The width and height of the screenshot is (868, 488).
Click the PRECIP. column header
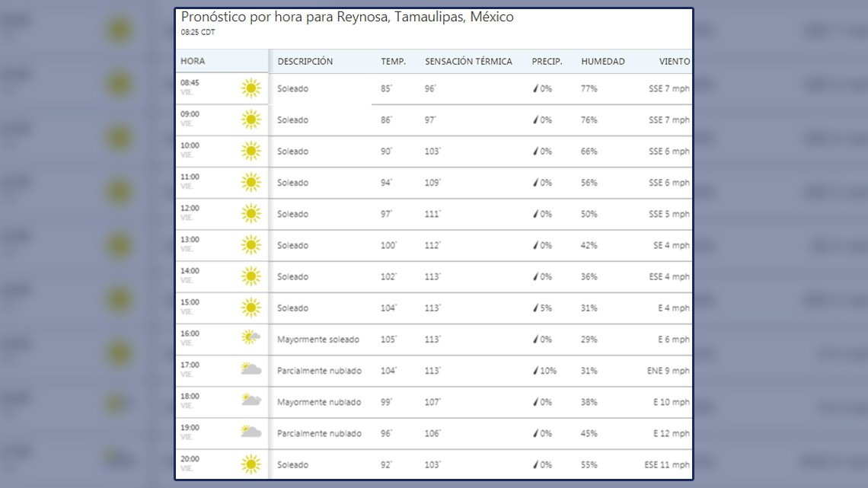(x=547, y=61)
